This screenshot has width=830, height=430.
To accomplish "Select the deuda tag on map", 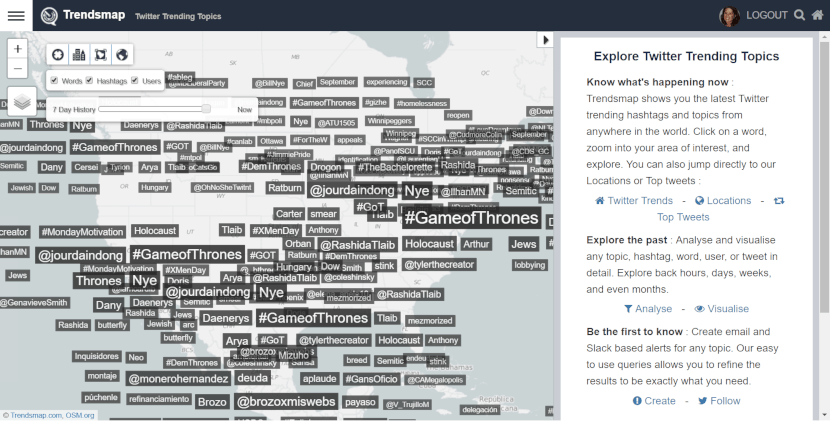I will (252, 378).
